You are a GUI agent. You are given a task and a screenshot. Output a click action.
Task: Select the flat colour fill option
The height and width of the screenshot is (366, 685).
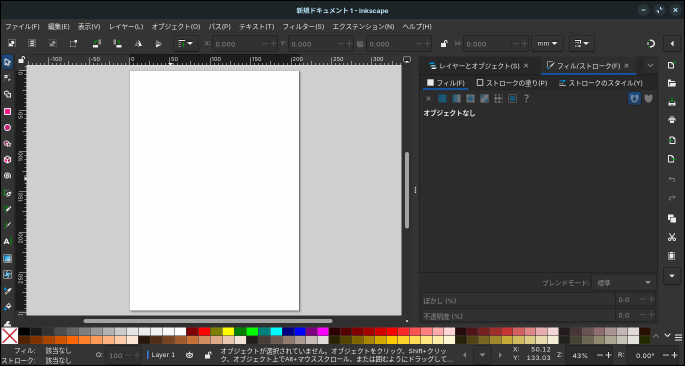pyautogui.click(x=442, y=99)
